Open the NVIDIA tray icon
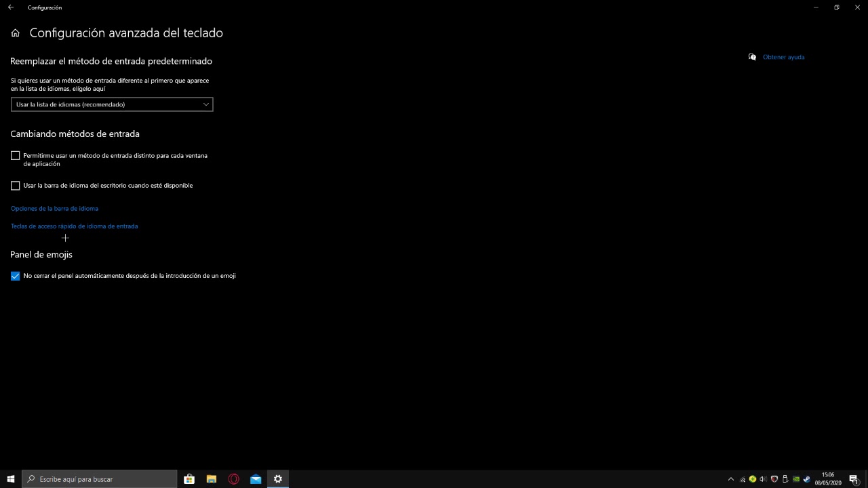Screen dimensions: 868x488 pyautogui.click(x=796, y=479)
